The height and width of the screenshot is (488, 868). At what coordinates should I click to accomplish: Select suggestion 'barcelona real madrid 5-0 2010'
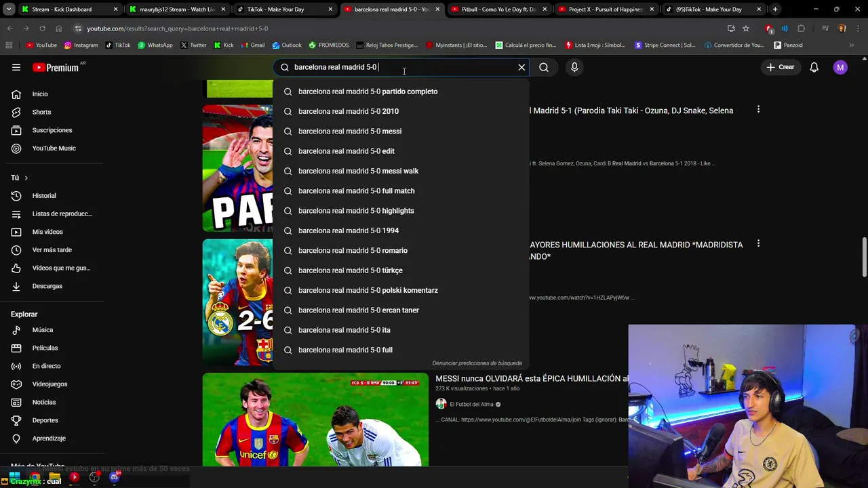[x=401, y=111]
